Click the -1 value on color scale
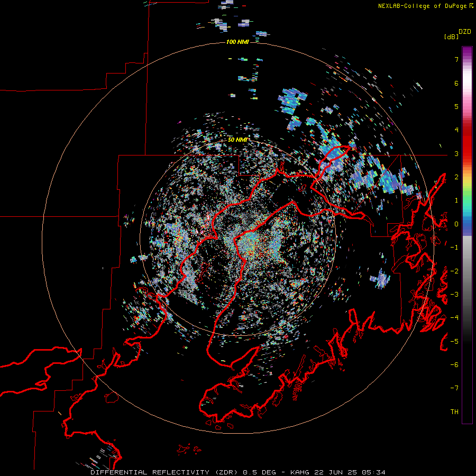This screenshot has width=476, height=476. pyautogui.click(x=454, y=248)
